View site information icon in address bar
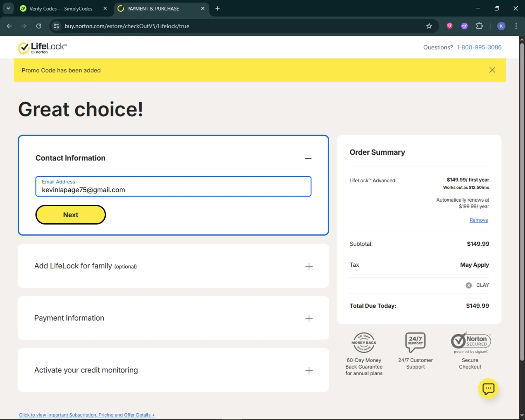The width and height of the screenshot is (525, 420). pos(56,26)
